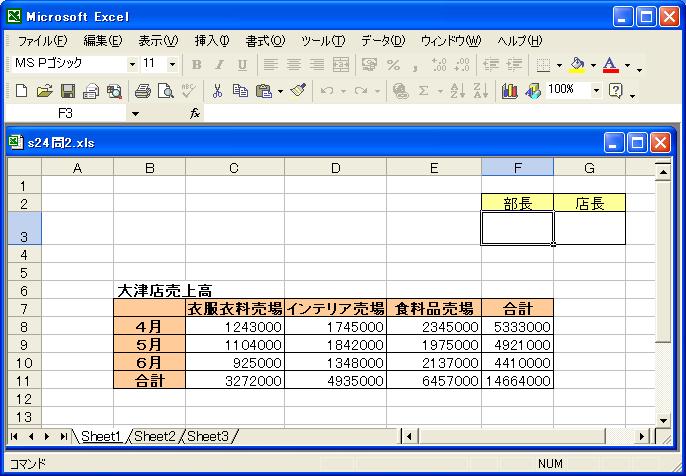The width and height of the screenshot is (686, 476).
Task: Click the New workbook icon
Action: click(21, 91)
